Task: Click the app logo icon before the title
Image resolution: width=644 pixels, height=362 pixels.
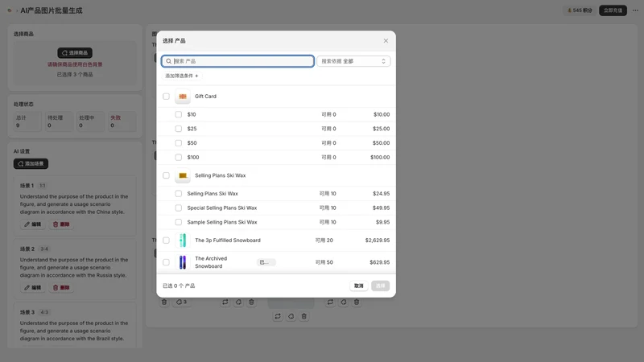Action: (10, 10)
